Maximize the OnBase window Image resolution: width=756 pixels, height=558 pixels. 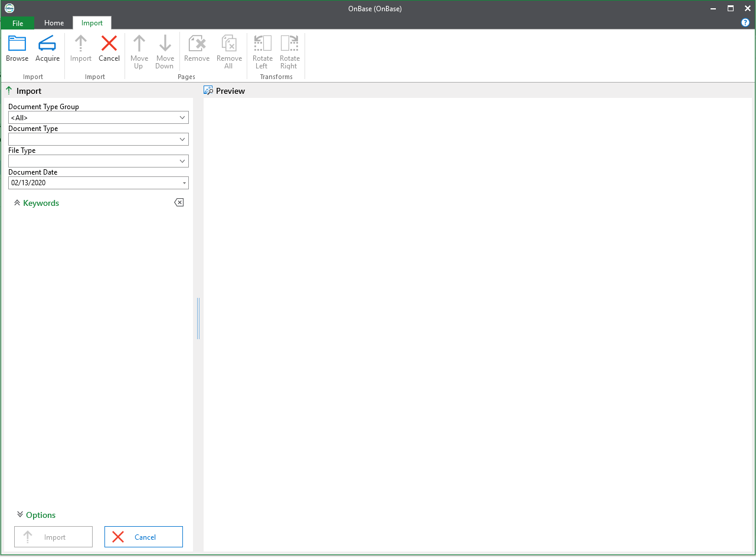point(731,8)
